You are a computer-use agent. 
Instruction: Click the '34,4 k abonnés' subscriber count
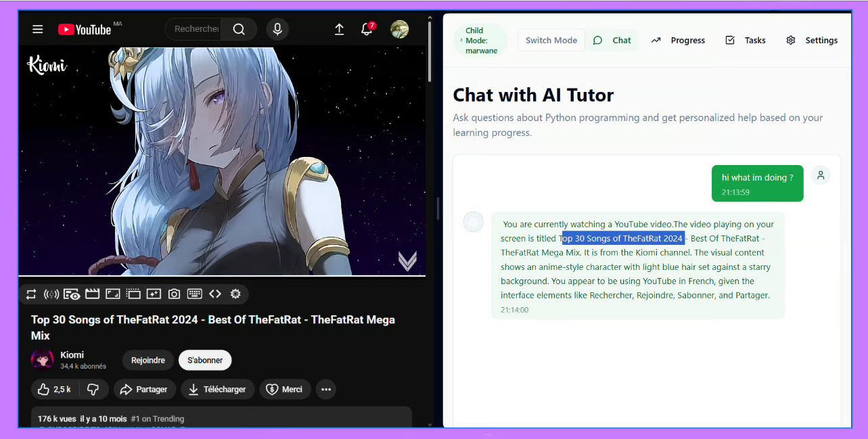click(x=83, y=367)
